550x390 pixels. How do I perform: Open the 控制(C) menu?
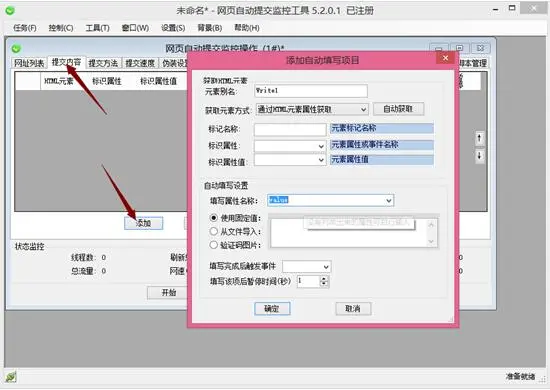[x=61, y=28]
